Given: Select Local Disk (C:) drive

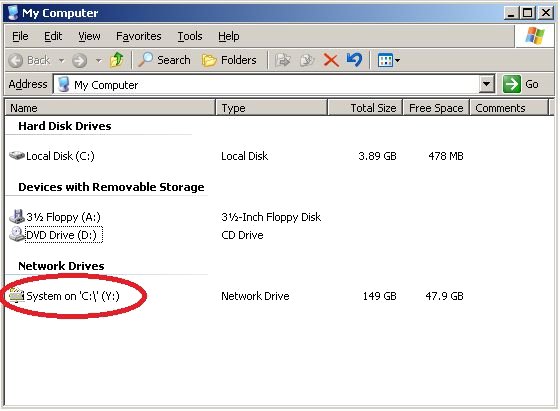Looking at the screenshot, I should coord(52,156).
